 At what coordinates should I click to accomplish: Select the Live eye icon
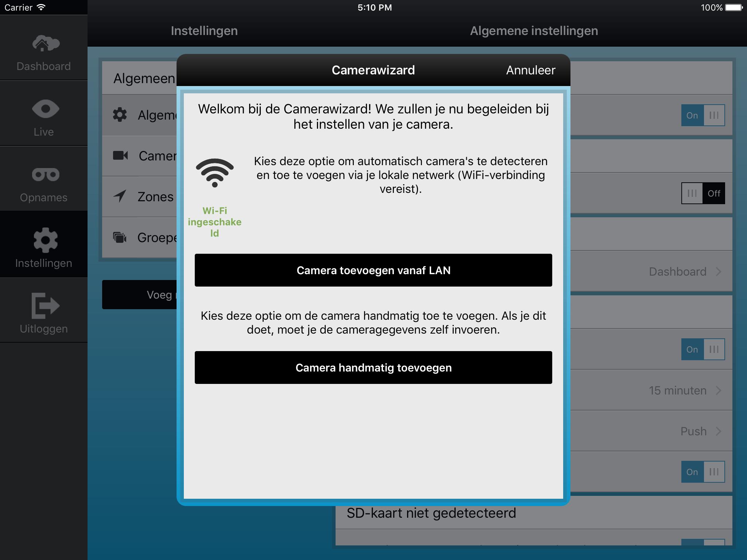click(46, 109)
